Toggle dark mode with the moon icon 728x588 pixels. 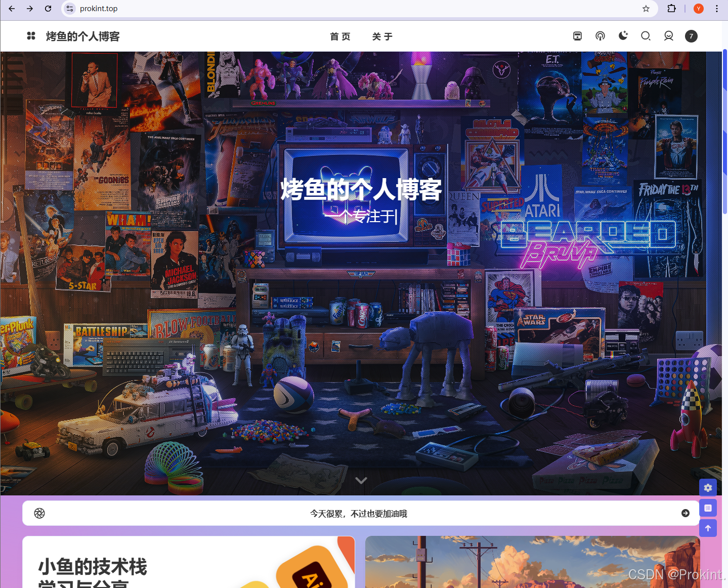623,36
